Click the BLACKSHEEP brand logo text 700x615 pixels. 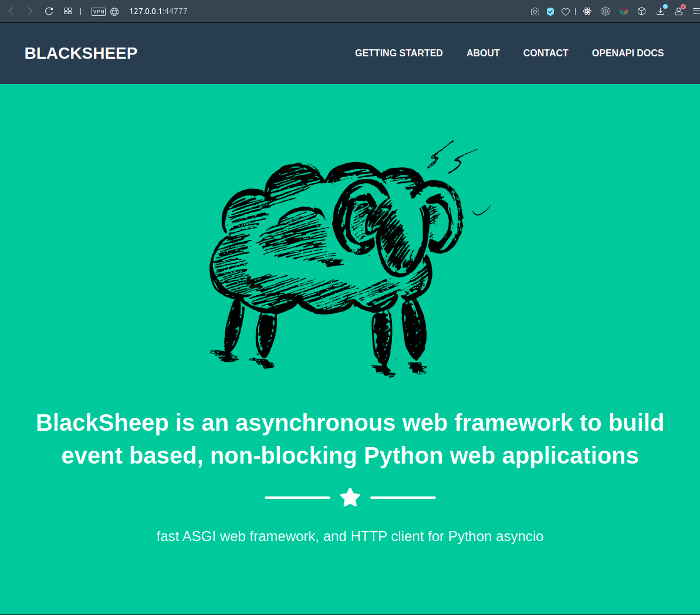click(81, 53)
